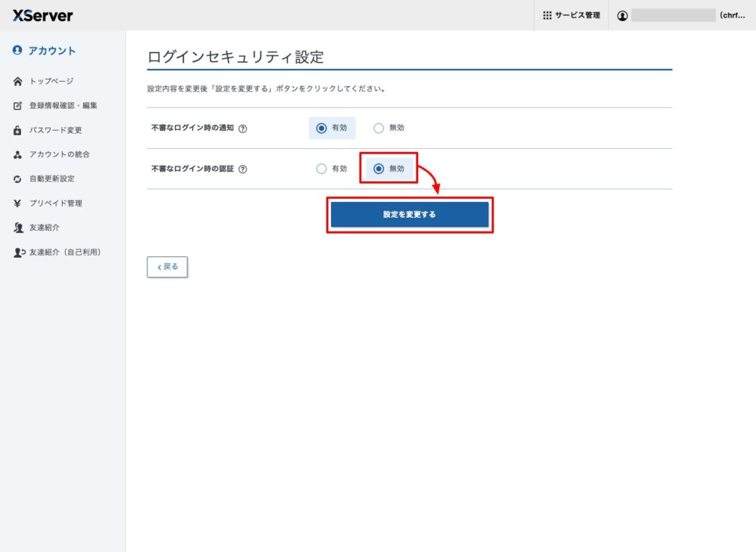Open the サービス管理 grid menu
This screenshot has height=552, width=756.
click(571, 15)
